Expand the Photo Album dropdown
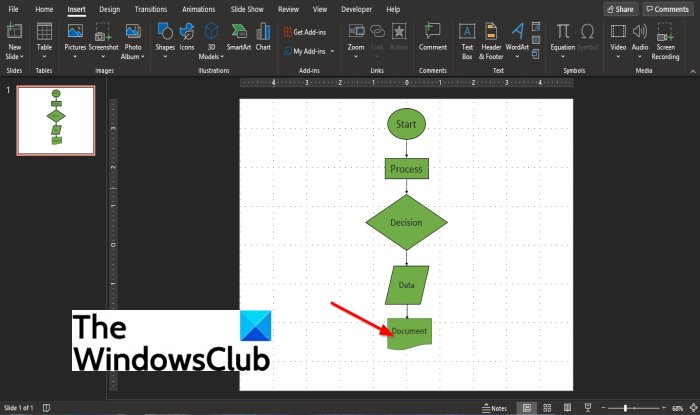This screenshot has height=415, width=700. [x=142, y=57]
